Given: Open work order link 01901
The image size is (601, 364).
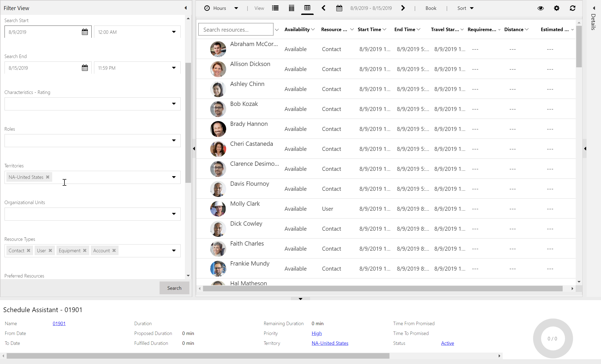Looking at the screenshot, I should coord(59,323).
